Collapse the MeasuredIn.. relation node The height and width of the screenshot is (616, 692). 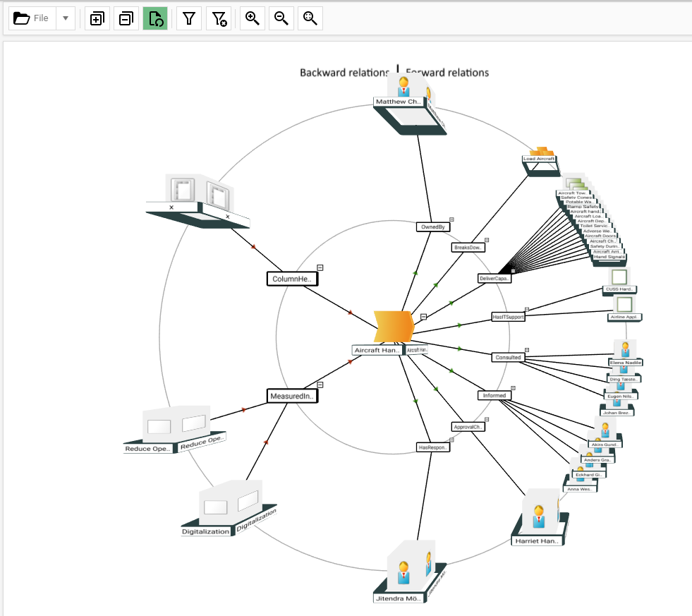(x=320, y=385)
